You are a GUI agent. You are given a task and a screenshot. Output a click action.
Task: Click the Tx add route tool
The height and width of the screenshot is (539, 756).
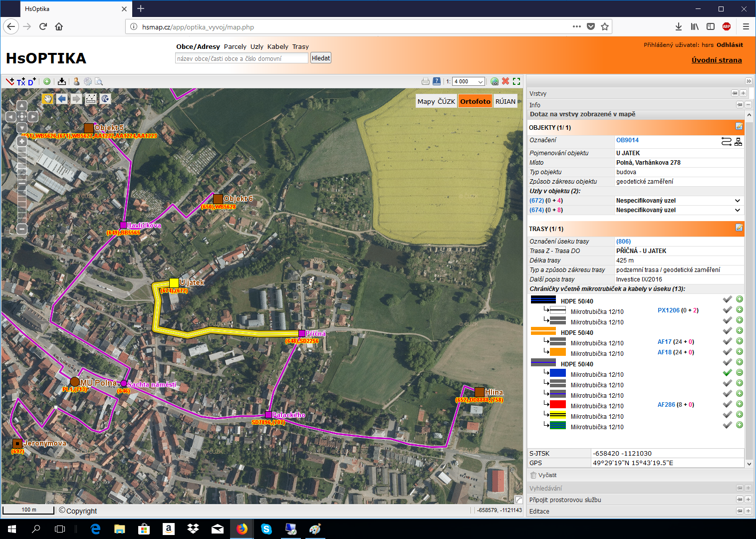click(x=20, y=82)
